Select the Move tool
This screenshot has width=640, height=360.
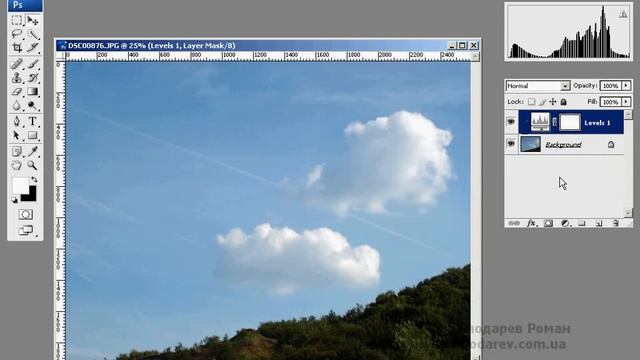(x=33, y=20)
